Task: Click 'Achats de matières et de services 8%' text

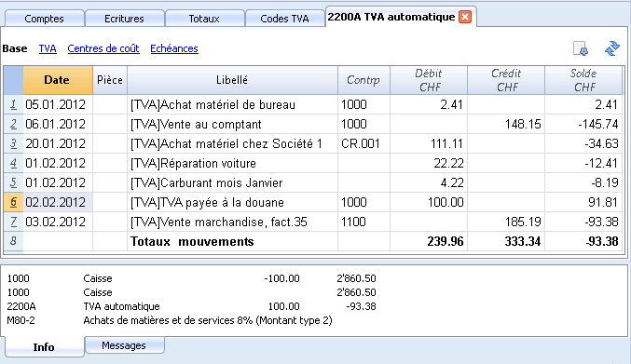Action: pos(168,320)
